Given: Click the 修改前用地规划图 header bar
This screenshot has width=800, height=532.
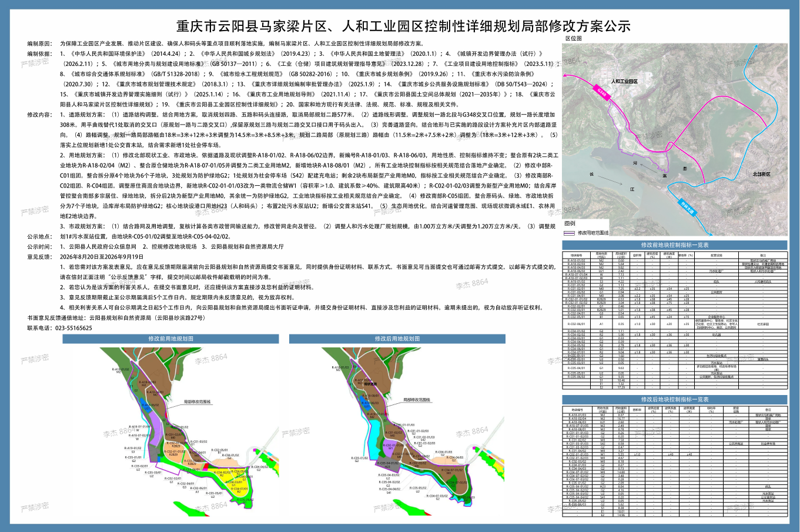Looking at the screenshot, I should tap(170, 339).
